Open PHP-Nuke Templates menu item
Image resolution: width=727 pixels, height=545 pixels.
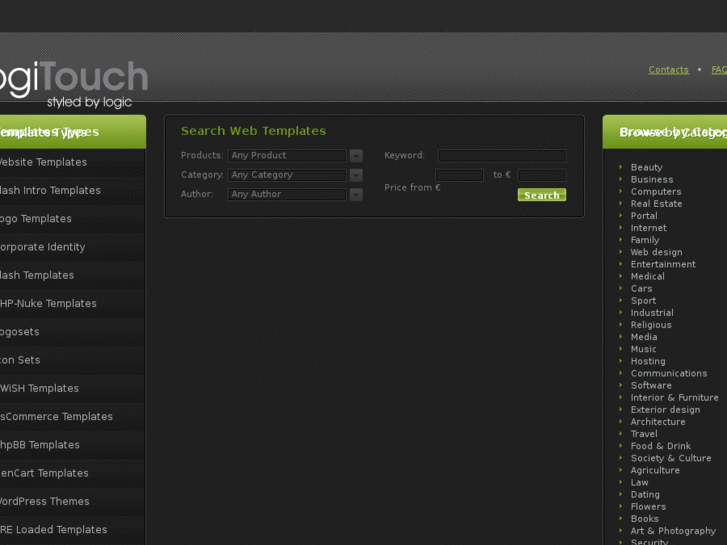click(72, 304)
